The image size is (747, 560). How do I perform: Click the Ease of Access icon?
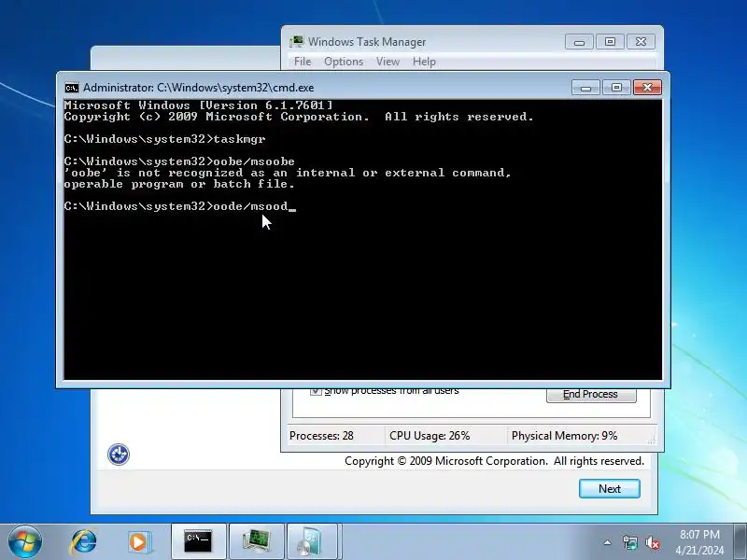click(x=119, y=454)
